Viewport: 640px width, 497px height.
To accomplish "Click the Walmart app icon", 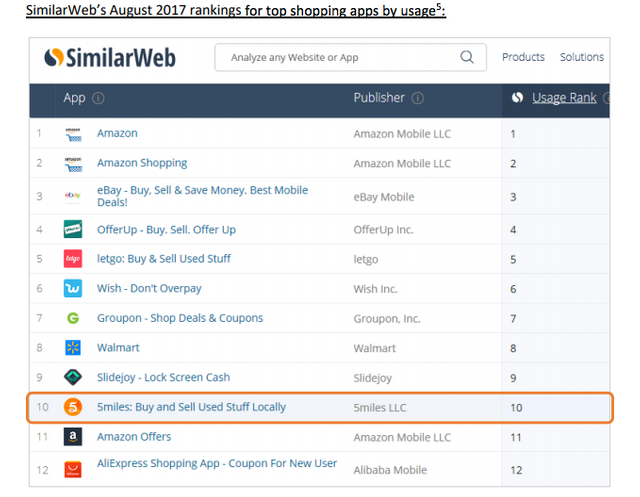I will [72, 348].
